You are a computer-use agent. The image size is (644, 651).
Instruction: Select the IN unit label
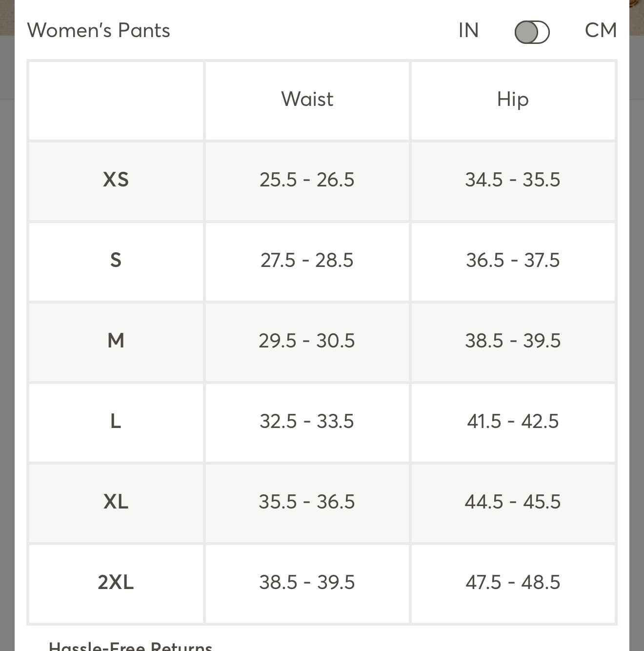point(468,31)
